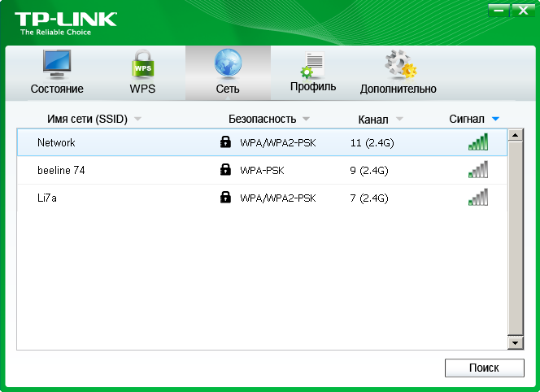
Task: Sort by Имя сети (SSID) arrow
Action: [137, 120]
